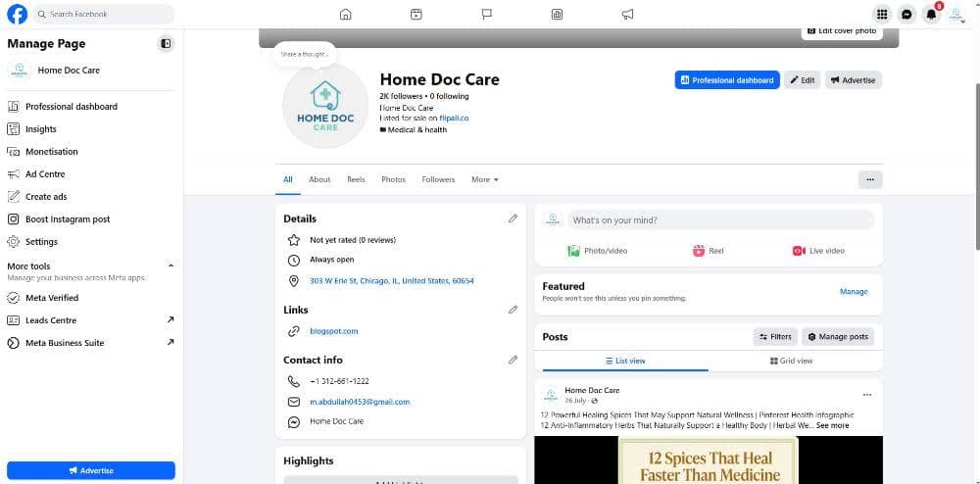This screenshot has height=484, width=980.
Task: Expand the More tab dropdown
Action: (485, 179)
